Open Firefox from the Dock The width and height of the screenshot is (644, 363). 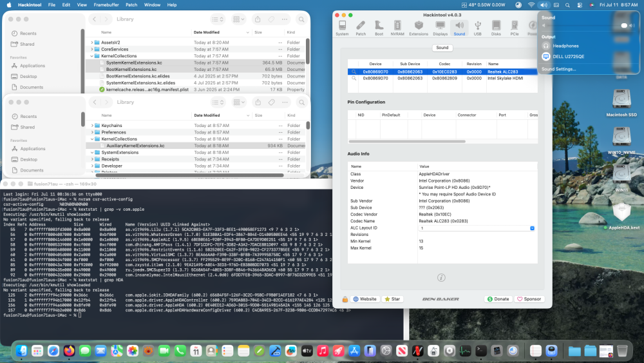pyautogui.click(x=69, y=351)
